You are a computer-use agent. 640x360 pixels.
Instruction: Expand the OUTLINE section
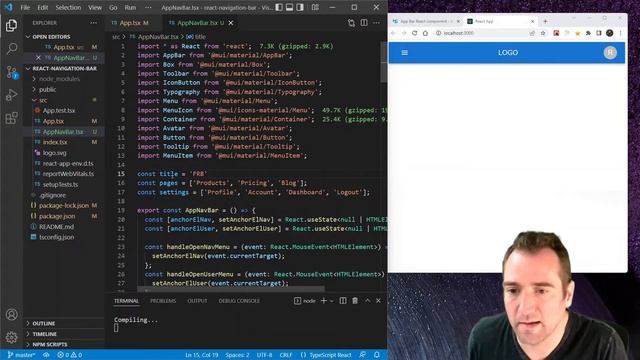click(x=43, y=323)
